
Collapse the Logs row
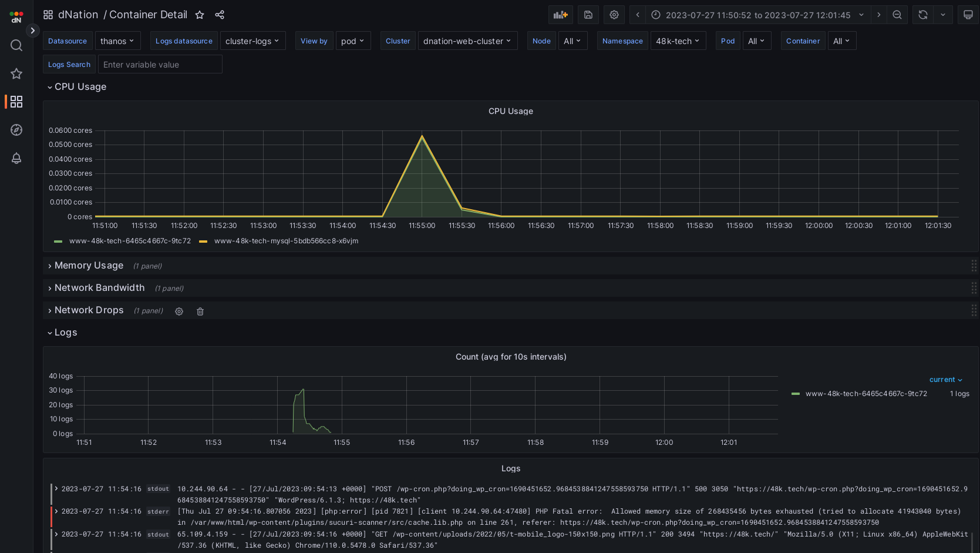(62, 333)
